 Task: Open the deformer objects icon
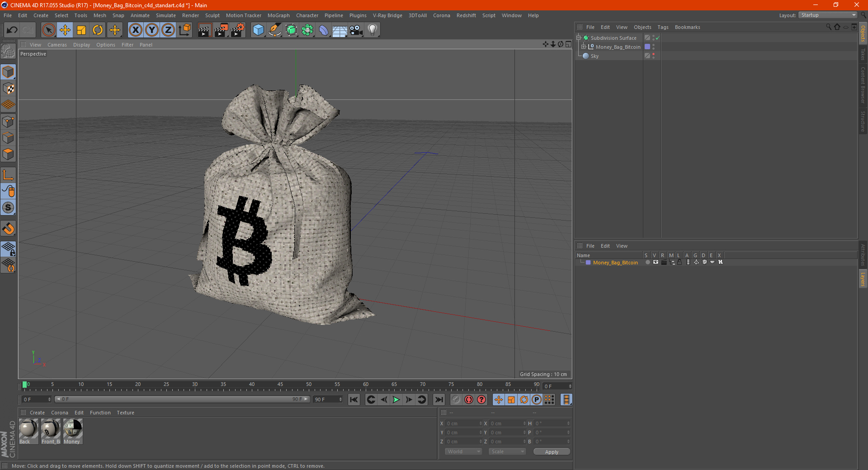[324, 30]
